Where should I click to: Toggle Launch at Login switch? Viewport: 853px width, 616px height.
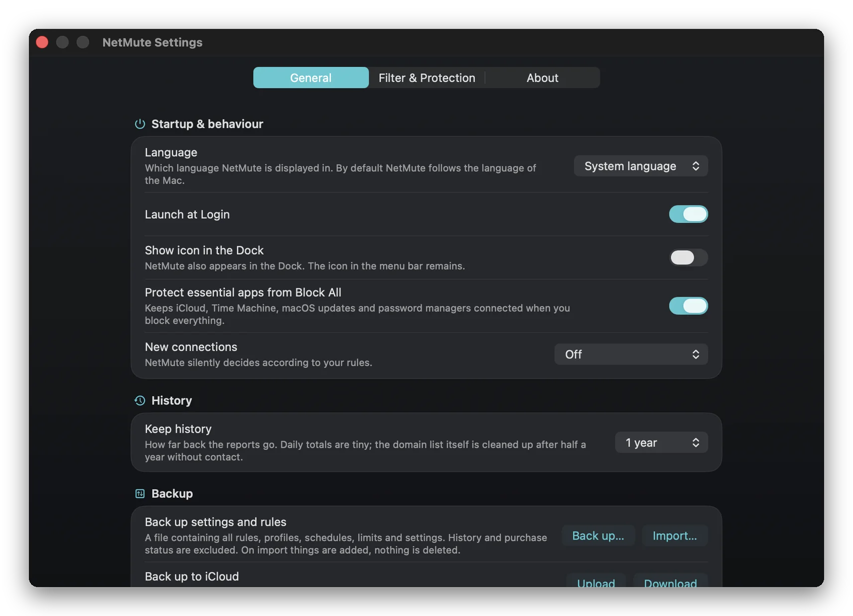click(x=688, y=214)
